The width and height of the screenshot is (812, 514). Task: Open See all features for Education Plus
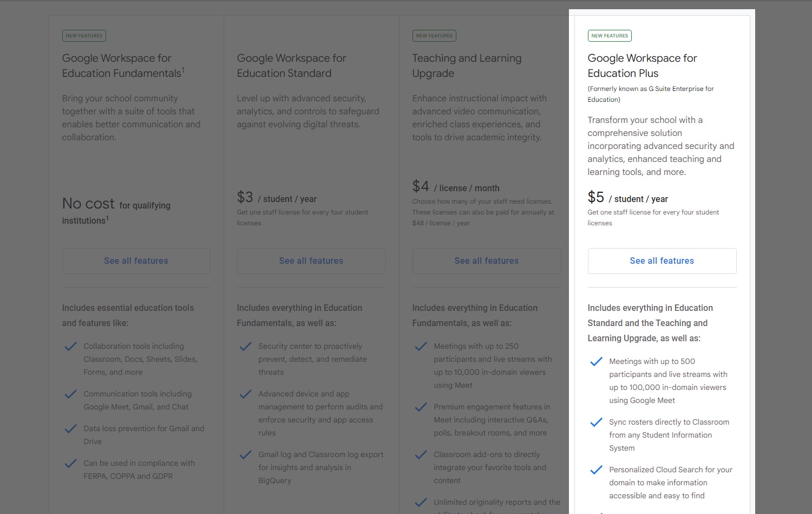tap(662, 261)
